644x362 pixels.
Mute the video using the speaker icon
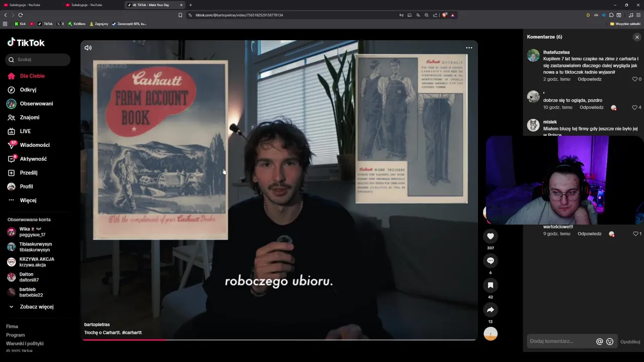88,48
